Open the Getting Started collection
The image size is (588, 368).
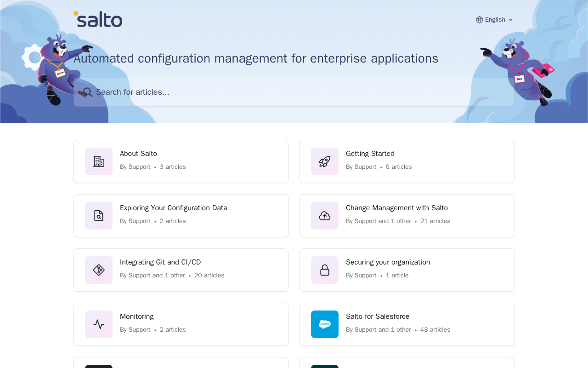[407, 161]
